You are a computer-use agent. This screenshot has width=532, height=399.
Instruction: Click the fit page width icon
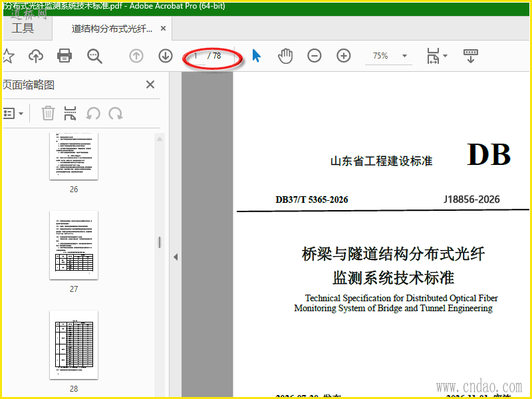click(x=434, y=56)
